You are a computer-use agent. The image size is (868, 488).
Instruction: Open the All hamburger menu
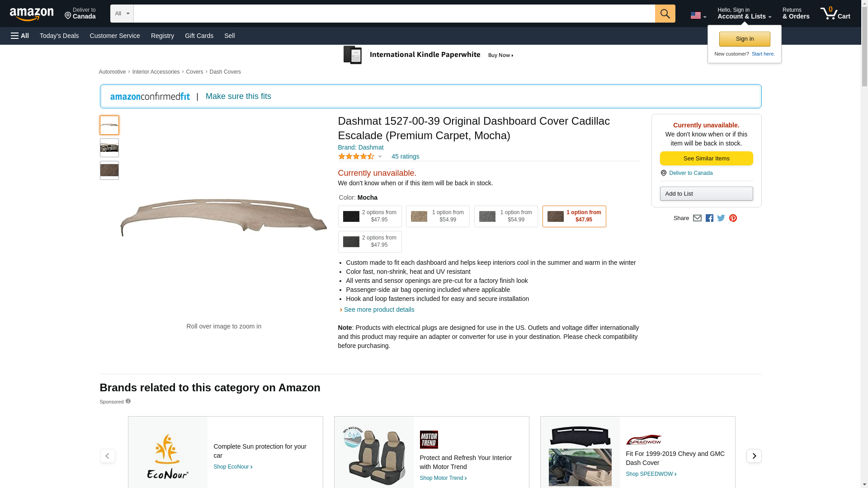(x=20, y=36)
